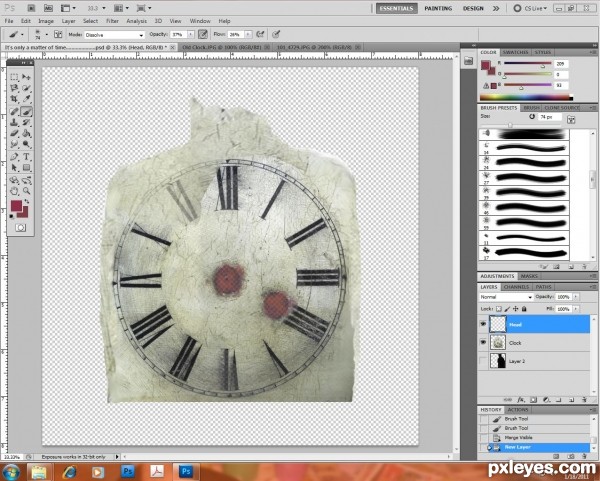The image size is (600, 481).
Task: Launch Mini Bridge from the application bar
Action: (48, 8)
